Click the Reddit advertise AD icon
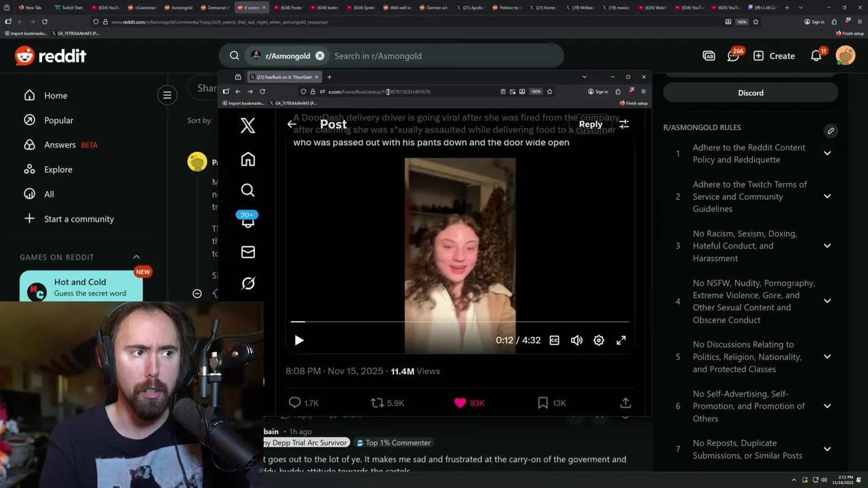 709,56
